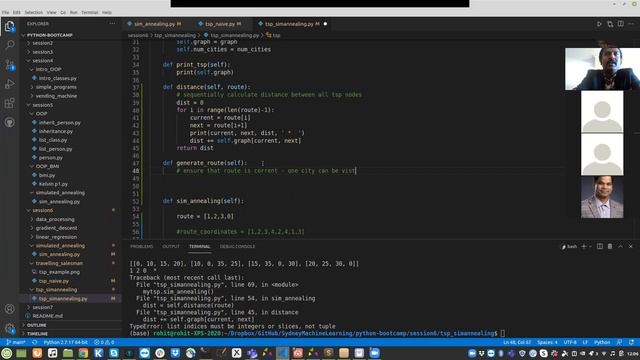Open intro_classes.py in the explorer

(58, 78)
